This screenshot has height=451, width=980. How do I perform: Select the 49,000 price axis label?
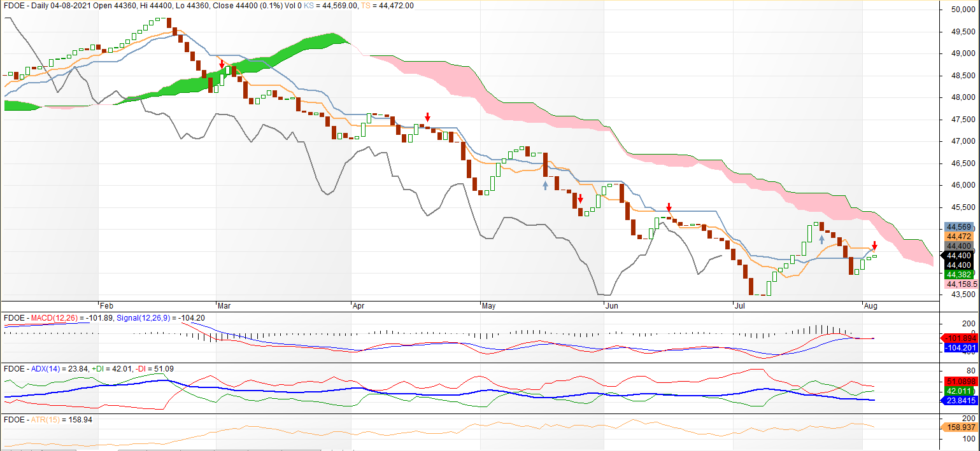[x=963, y=53]
